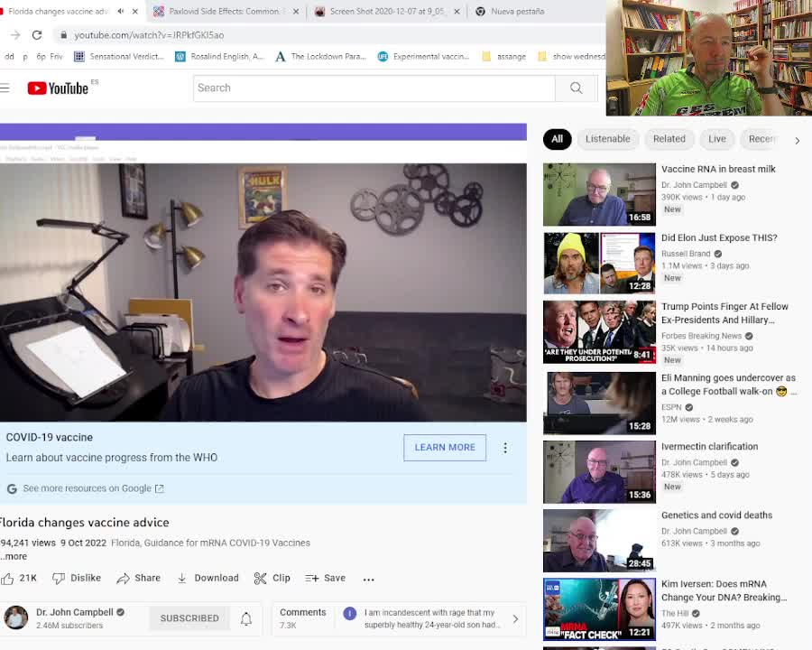
Task: Open Trump Points Finger video title
Action: [724, 313]
